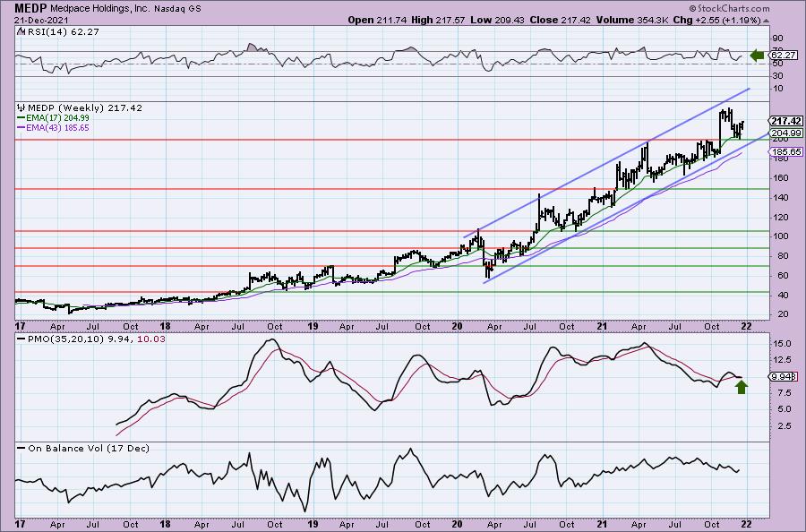806x532 pixels.
Task: Click the 62.27 RSI value tag on axis
Action: click(x=784, y=55)
